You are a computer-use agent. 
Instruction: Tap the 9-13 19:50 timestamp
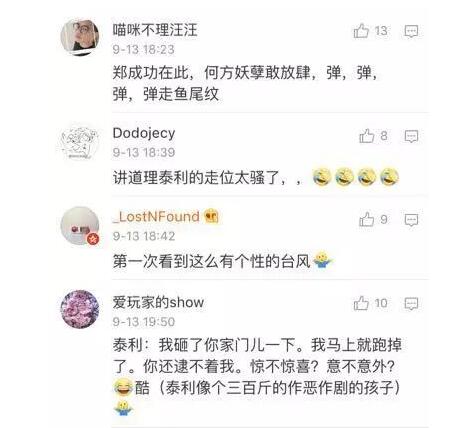144,322
